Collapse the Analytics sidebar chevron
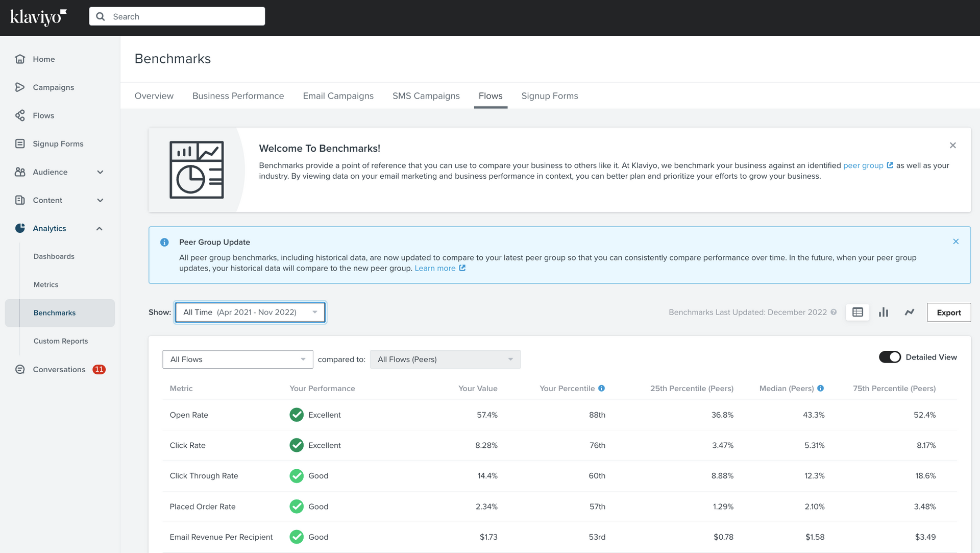Viewport: 980px width, 553px height. coord(100,228)
